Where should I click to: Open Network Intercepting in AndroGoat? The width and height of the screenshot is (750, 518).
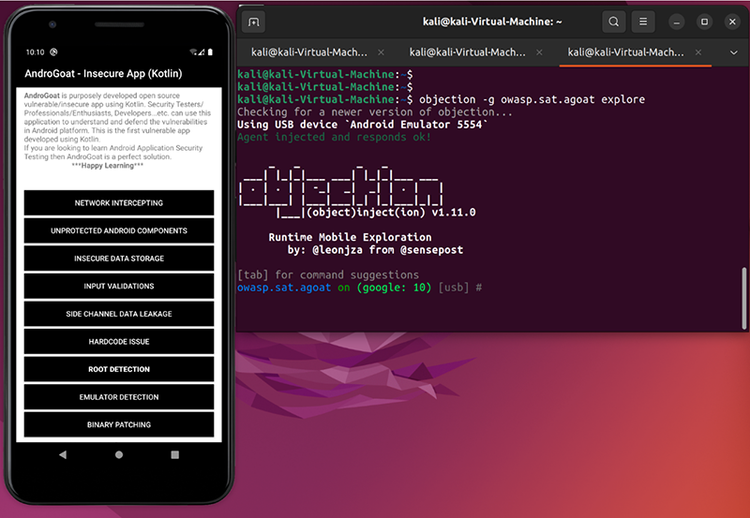pos(119,203)
